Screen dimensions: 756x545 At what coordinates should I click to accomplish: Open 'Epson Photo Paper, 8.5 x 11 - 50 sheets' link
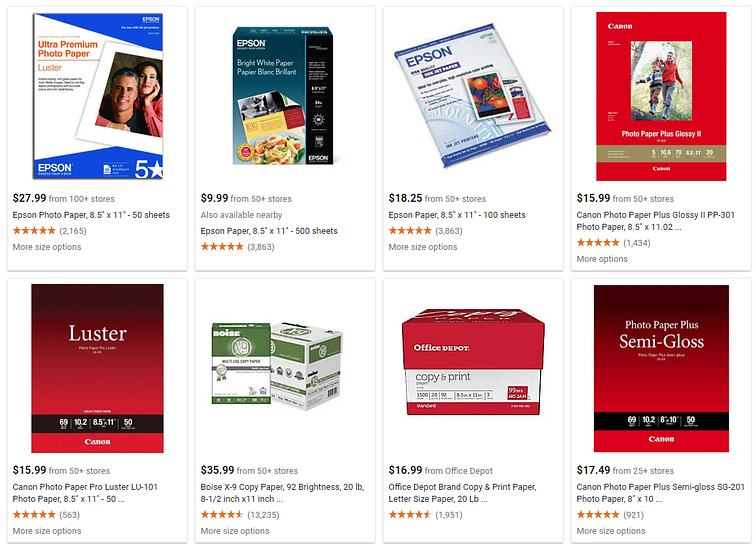pyautogui.click(x=91, y=215)
